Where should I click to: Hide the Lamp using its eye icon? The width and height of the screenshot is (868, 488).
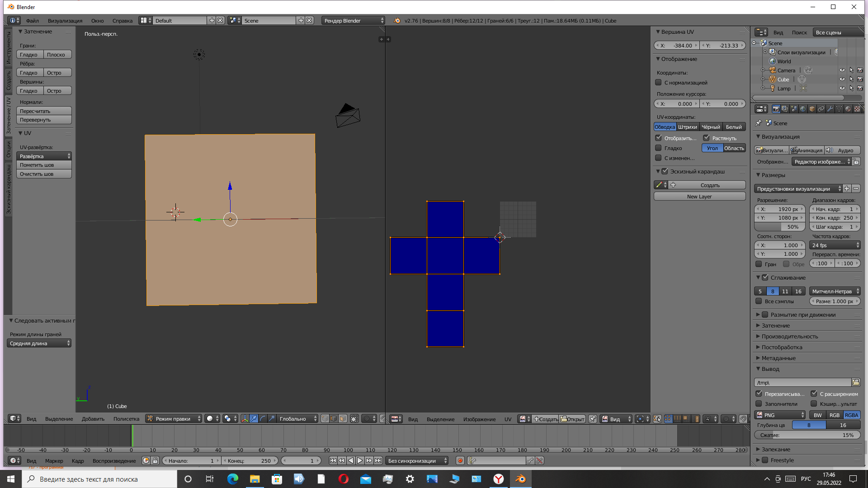842,89
